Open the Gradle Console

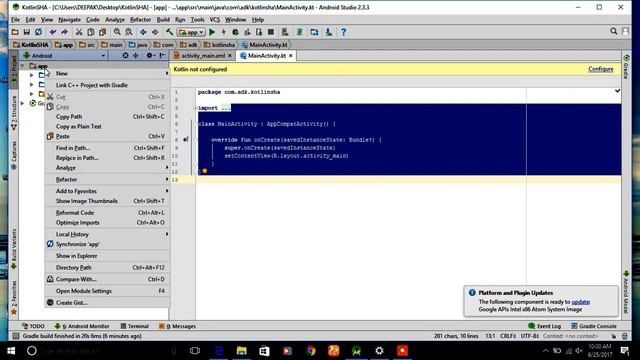(x=594, y=326)
